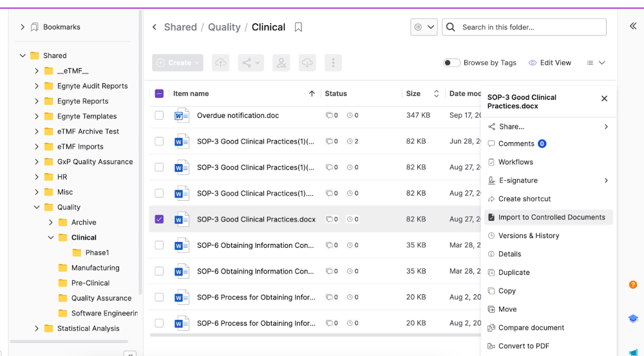The width and height of the screenshot is (644, 356).
Task: Check the first SOP-6 Process for Obtaining Infor... checkbox
Action: (159, 297)
